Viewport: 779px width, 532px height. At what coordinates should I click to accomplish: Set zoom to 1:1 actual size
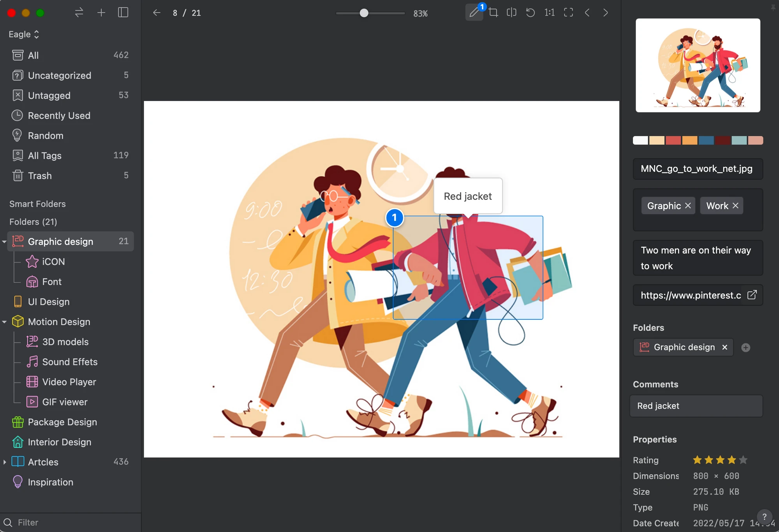tap(549, 13)
